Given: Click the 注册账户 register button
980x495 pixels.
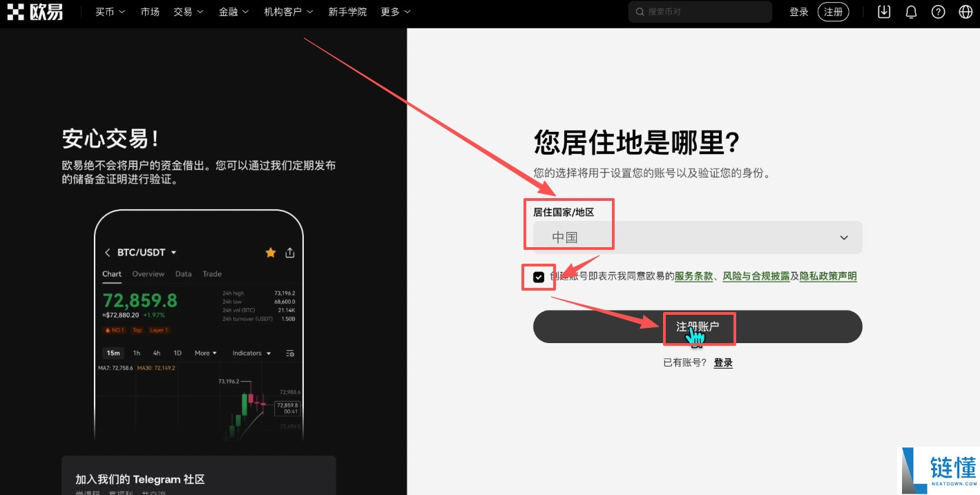Looking at the screenshot, I should [698, 326].
